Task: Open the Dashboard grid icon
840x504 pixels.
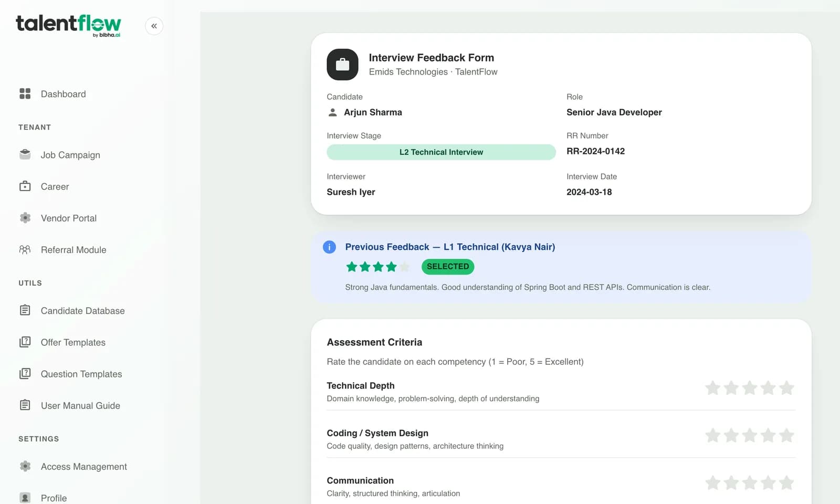Action: click(x=25, y=94)
